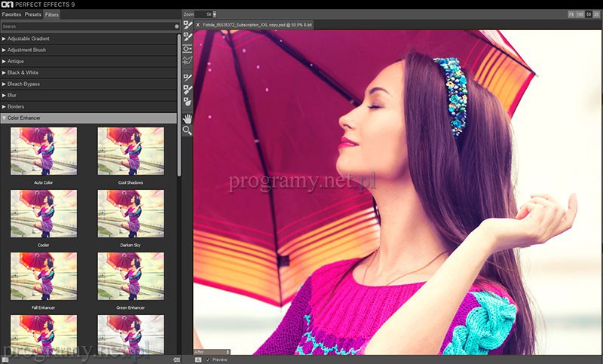The width and height of the screenshot is (603, 364).
Task: Select the Hand pan tool
Action: pos(187,118)
